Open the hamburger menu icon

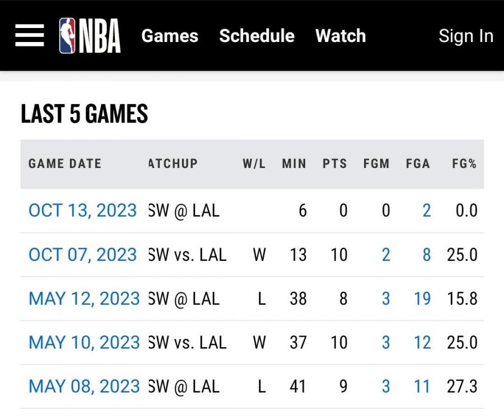pos(30,36)
